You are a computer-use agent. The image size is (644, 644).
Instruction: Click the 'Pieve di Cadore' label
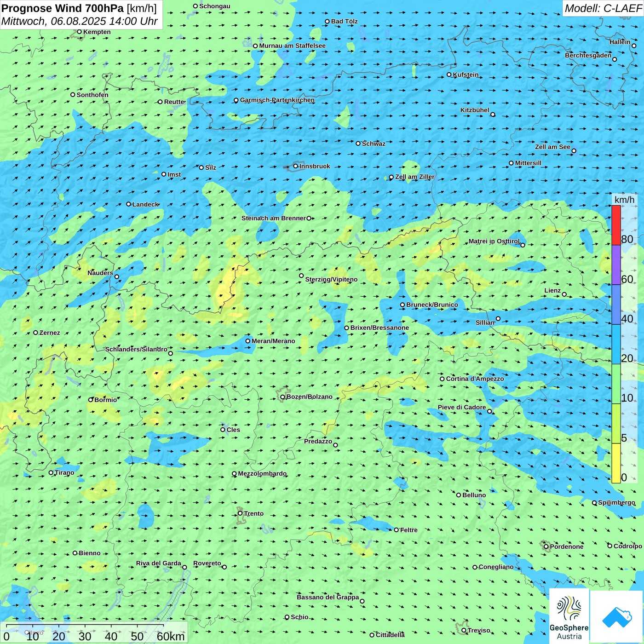pos(462,407)
